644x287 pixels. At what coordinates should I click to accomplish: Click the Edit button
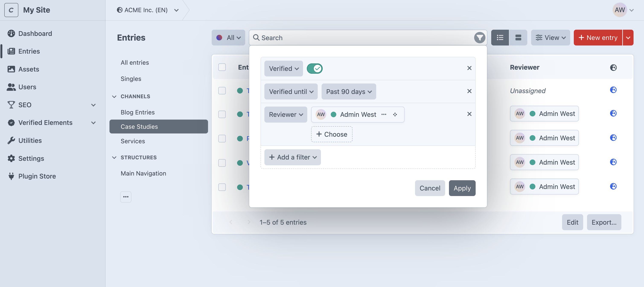[573, 222]
